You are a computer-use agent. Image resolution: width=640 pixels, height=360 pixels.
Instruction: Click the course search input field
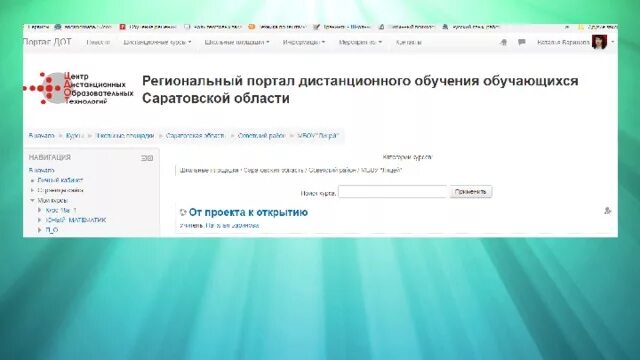pos(393,192)
